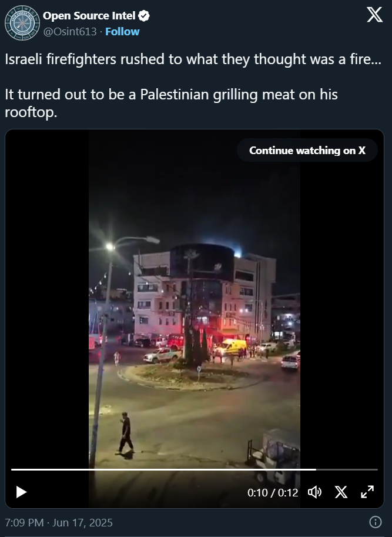Click the tweet text about Israeli firefighters

tap(193, 59)
